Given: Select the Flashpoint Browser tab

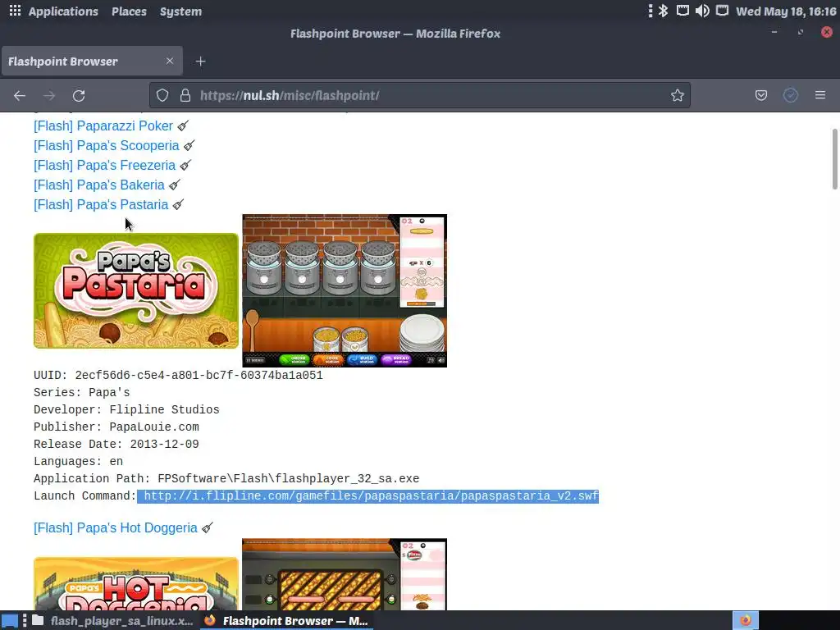Looking at the screenshot, I should pos(92,61).
